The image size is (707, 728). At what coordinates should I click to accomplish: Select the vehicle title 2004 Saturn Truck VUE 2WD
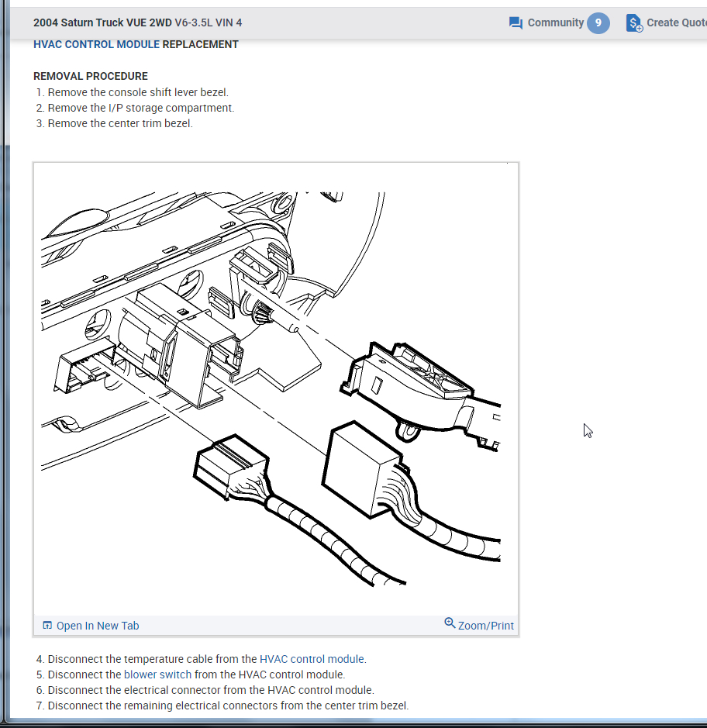tap(102, 22)
